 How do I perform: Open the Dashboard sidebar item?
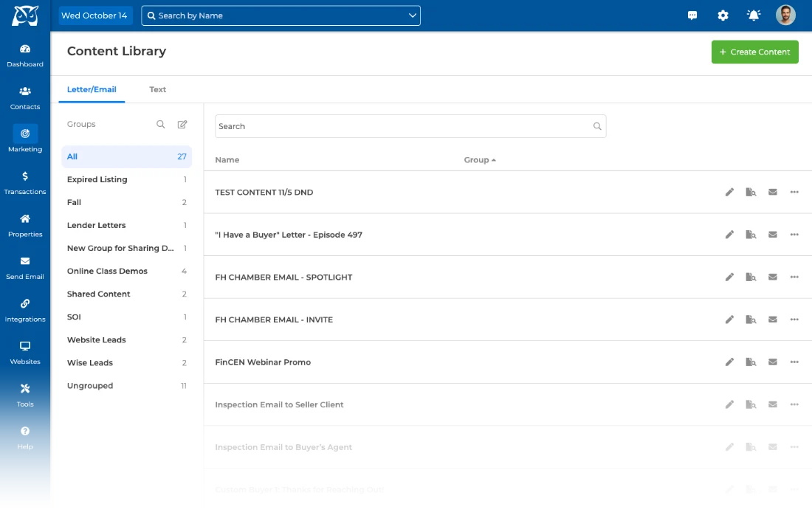tap(25, 56)
